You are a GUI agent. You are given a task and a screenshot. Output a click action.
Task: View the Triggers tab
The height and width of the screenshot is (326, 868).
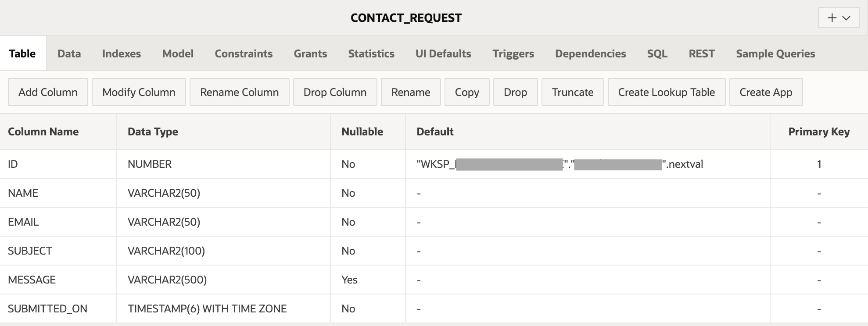513,53
